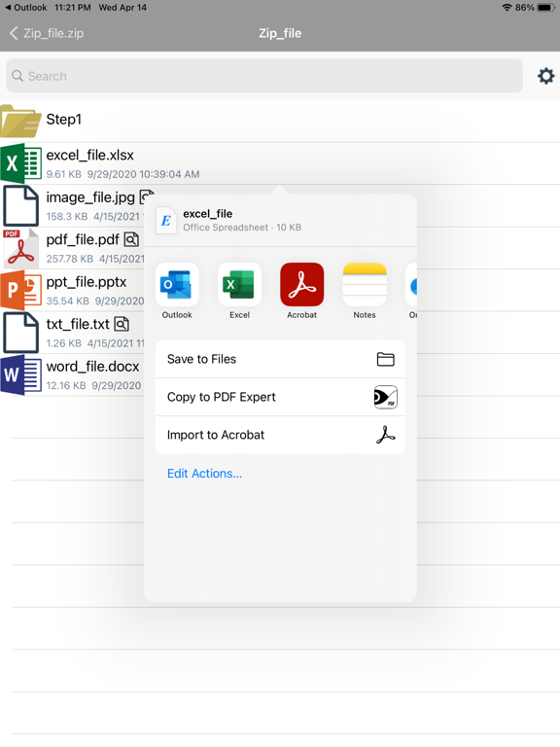
Task: Open word_file.docx file name
Action: (x=93, y=367)
